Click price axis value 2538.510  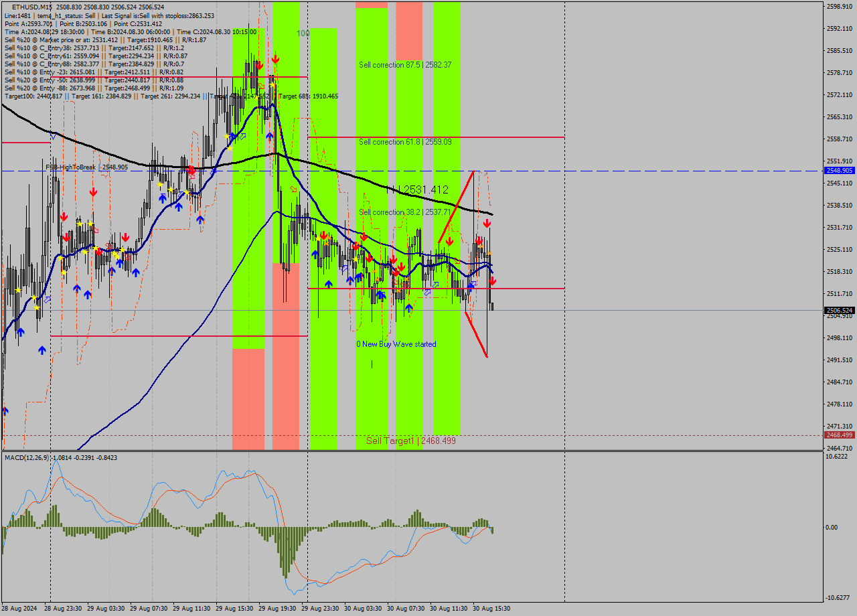[x=840, y=206]
